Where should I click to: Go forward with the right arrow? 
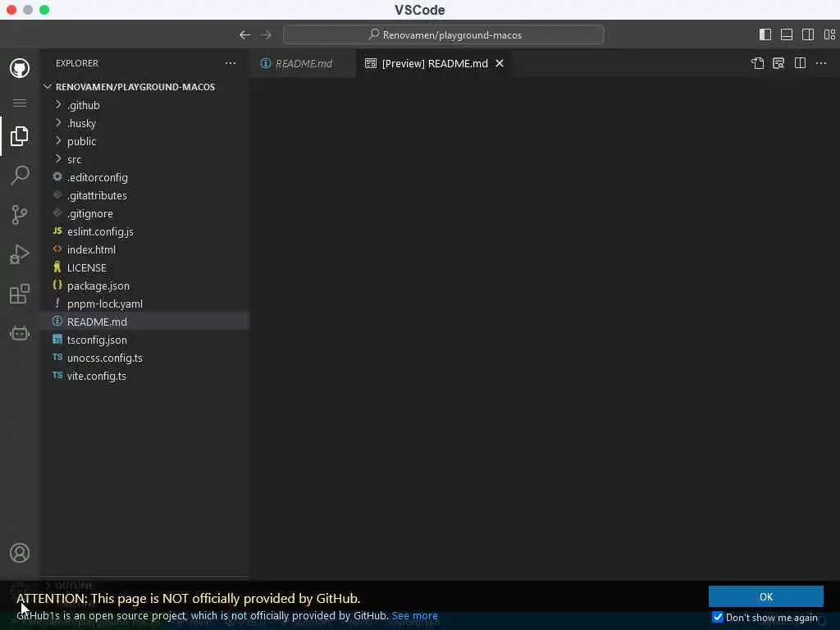pyautogui.click(x=267, y=34)
